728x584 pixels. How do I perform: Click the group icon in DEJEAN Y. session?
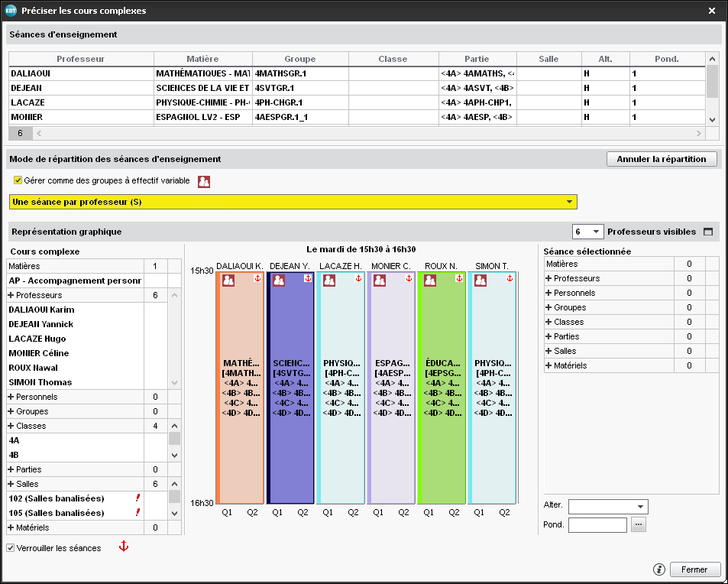coord(279,281)
